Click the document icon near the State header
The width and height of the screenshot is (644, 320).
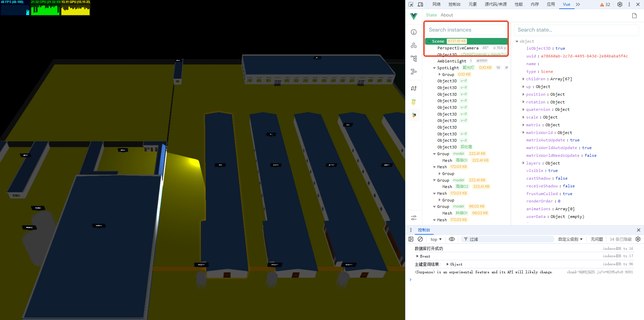(634, 15)
